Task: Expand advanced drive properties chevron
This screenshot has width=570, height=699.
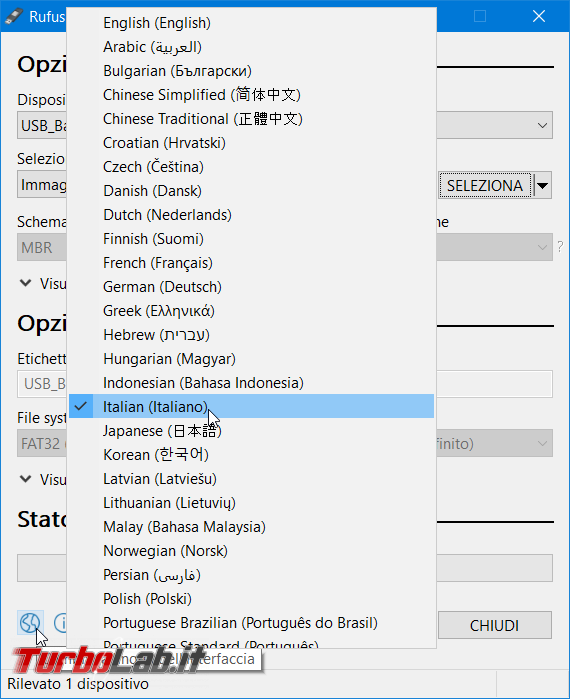Action: tap(26, 283)
